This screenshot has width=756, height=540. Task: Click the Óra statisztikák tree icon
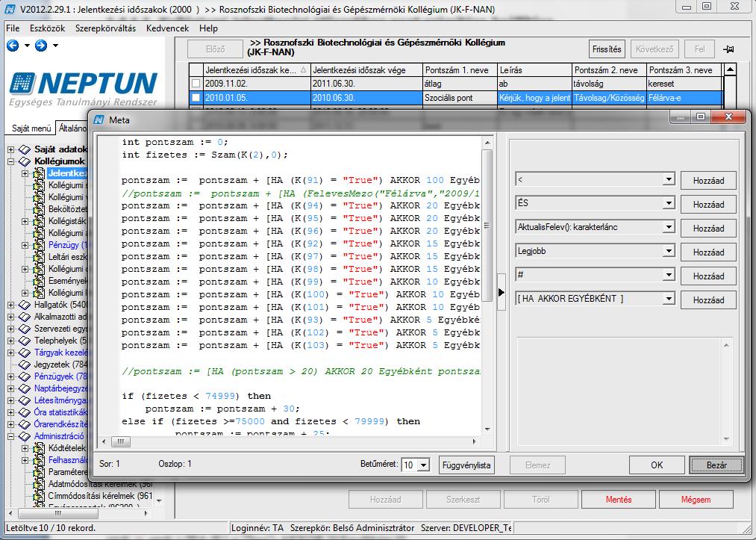tap(25, 412)
